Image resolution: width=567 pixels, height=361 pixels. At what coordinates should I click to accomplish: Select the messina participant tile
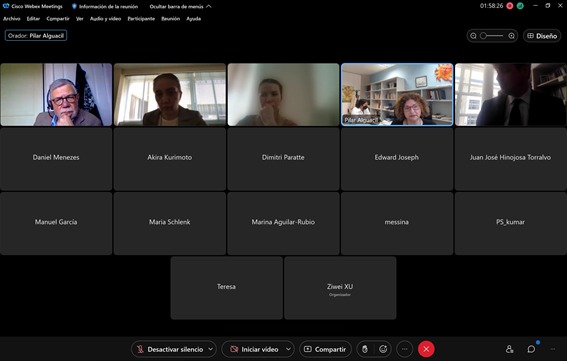[x=397, y=224]
